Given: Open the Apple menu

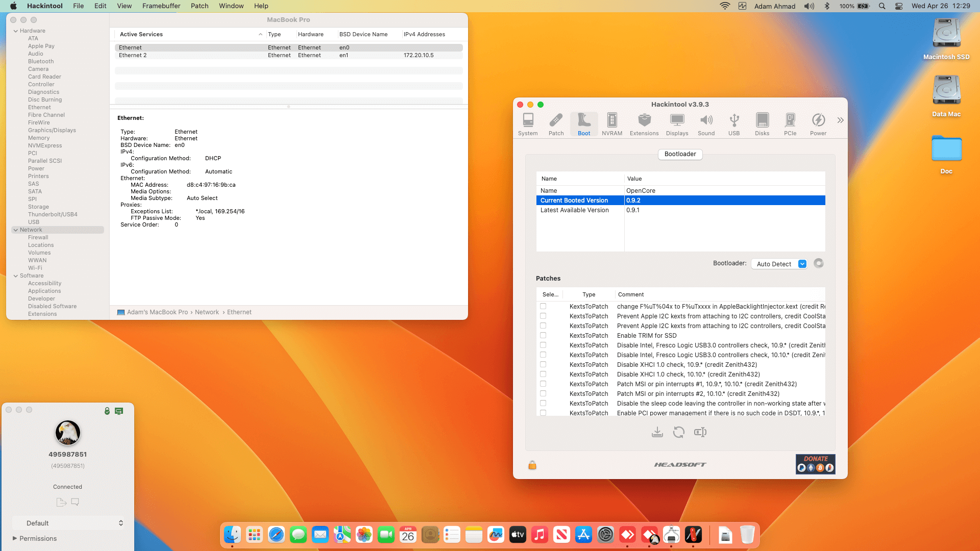Looking at the screenshot, I should pyautogui.click(x=13, y=6).
